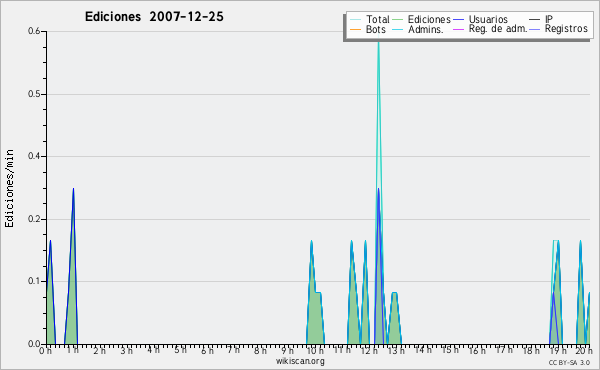Click the wikiscan.org link text
The image size is (600, 370).
pos(300,361)
